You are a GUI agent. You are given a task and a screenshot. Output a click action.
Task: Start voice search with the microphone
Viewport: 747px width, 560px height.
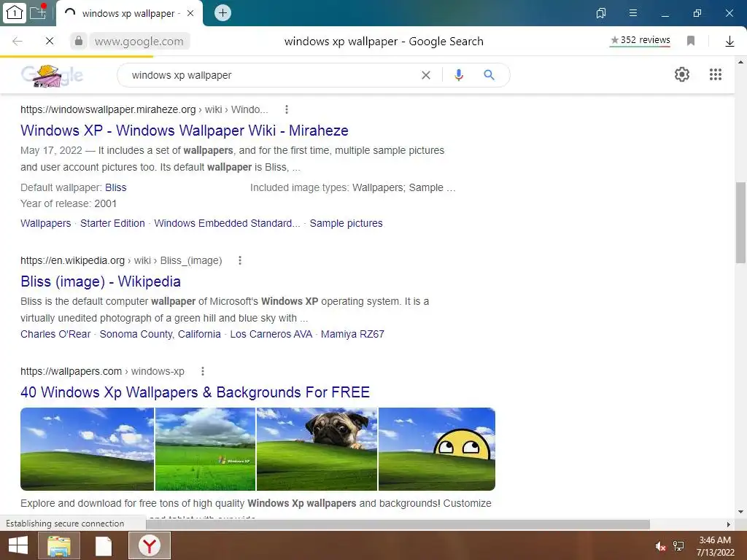(459, 75)
